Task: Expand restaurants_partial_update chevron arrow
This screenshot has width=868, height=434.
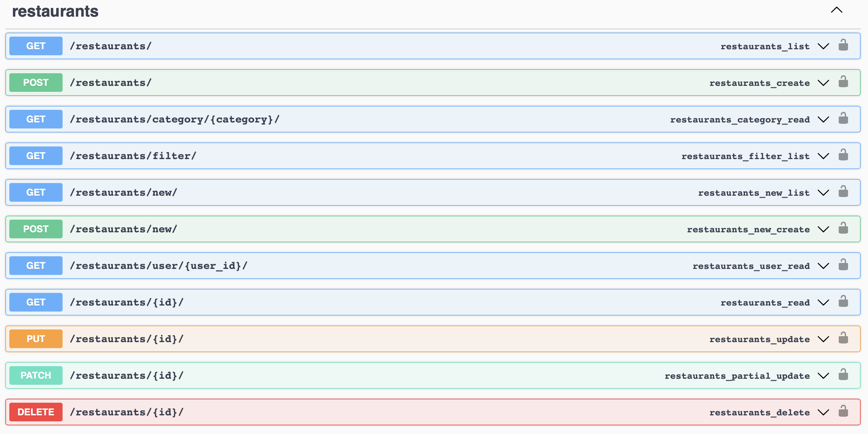Action: (823, 375)
